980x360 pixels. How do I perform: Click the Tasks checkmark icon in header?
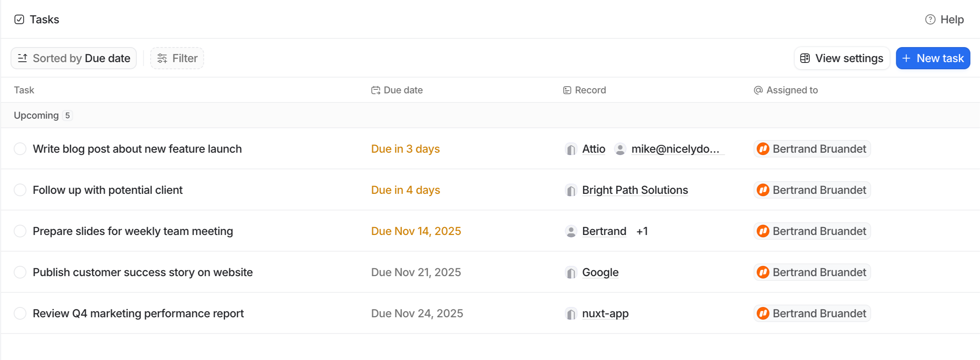19,19
